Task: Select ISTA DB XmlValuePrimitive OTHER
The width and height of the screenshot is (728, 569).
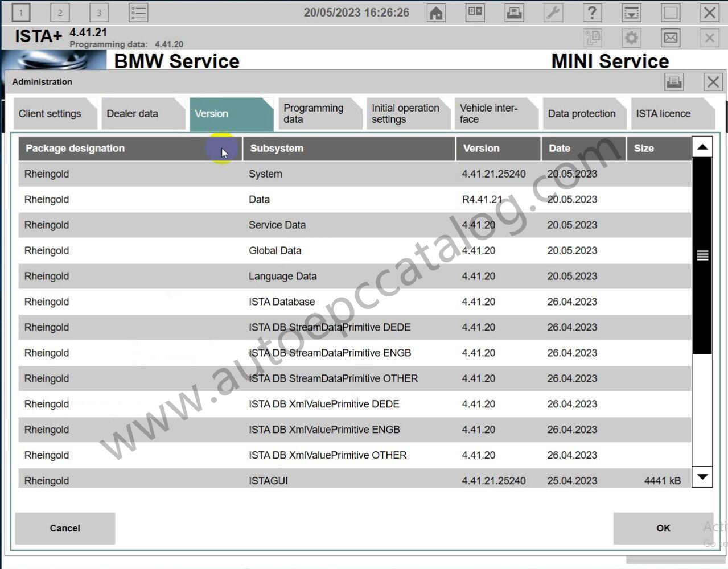Action: pos(355,456)
